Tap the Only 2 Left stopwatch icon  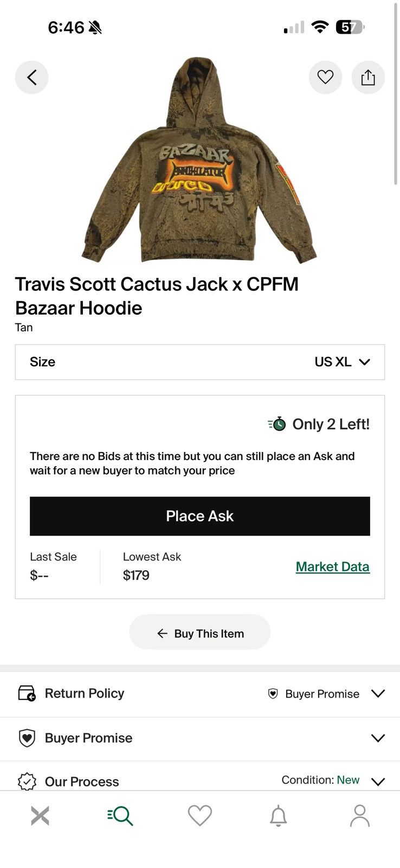coord(277,424)
